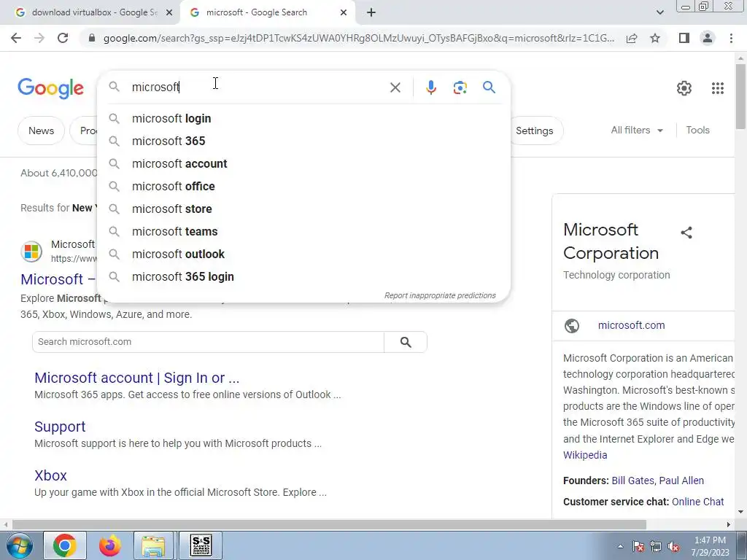Open Chrome's three-dot menu
The height and width of the screenshot is (560, 747).
(x=731, y=38)
